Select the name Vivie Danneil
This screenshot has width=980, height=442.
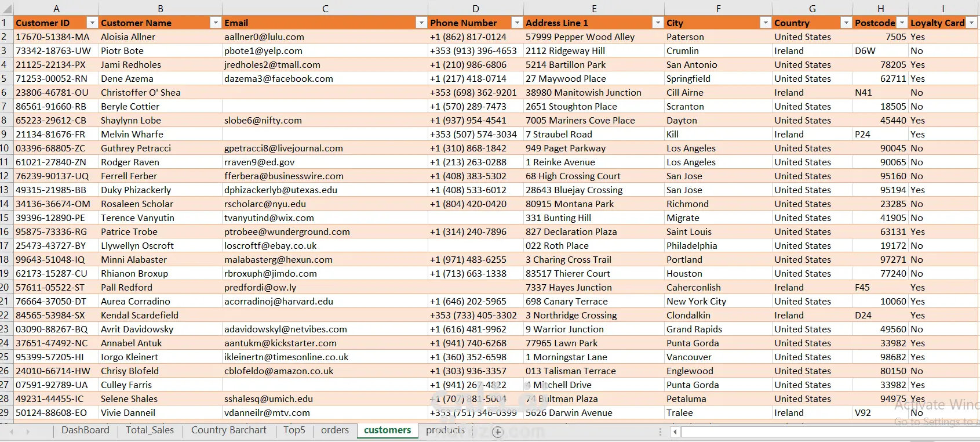click(161, 412)
